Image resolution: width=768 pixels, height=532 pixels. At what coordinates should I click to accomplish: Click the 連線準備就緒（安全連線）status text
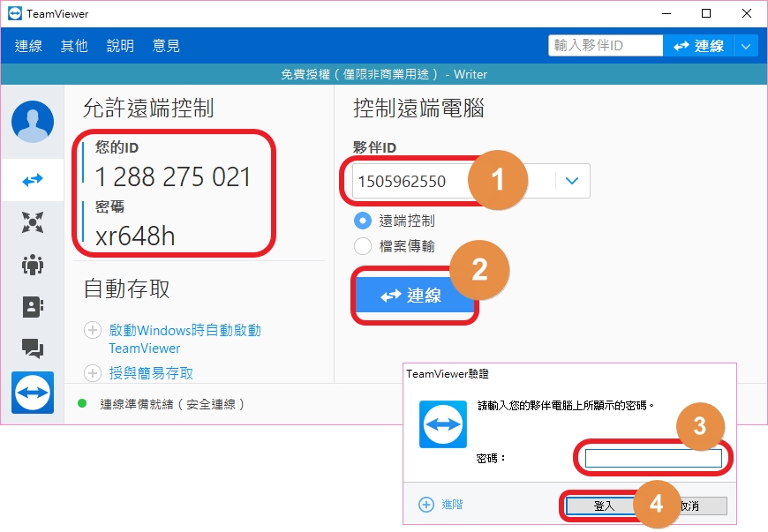click(x=172, y=404)
